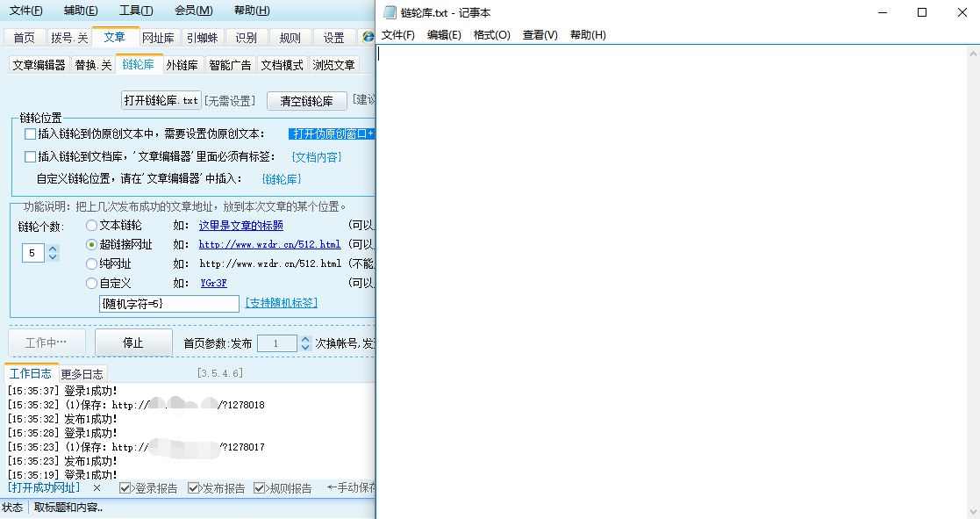Click inside the {随机字符=5} input field

168,302
